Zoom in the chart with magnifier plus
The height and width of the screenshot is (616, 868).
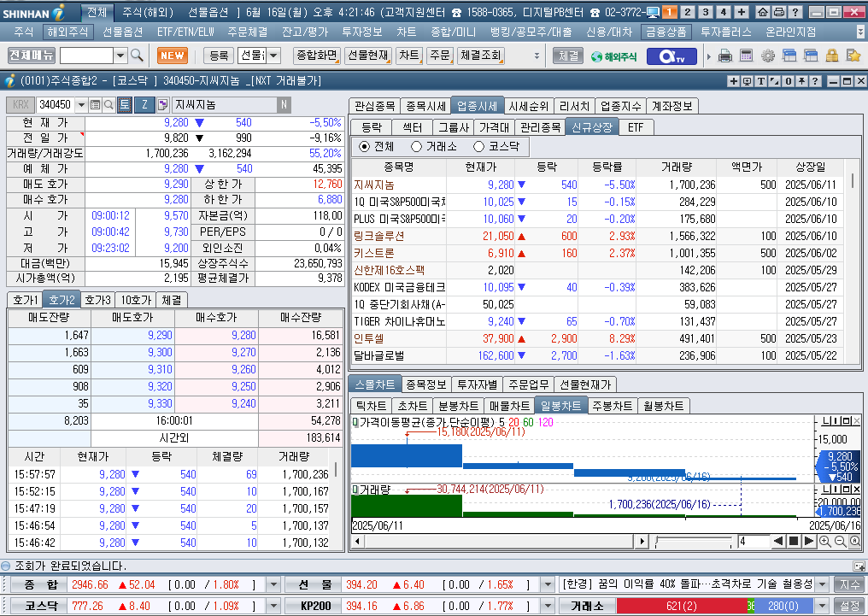coord(824,542)
